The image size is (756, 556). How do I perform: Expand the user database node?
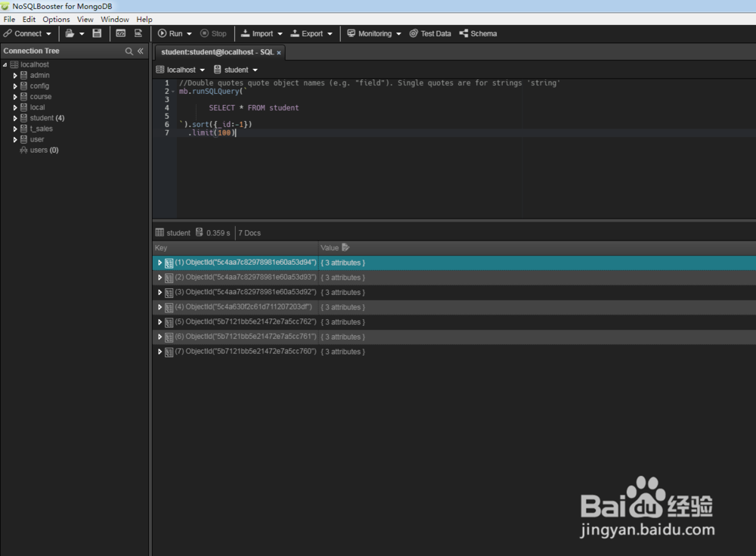pyautogui.click(x=15, y=139)
